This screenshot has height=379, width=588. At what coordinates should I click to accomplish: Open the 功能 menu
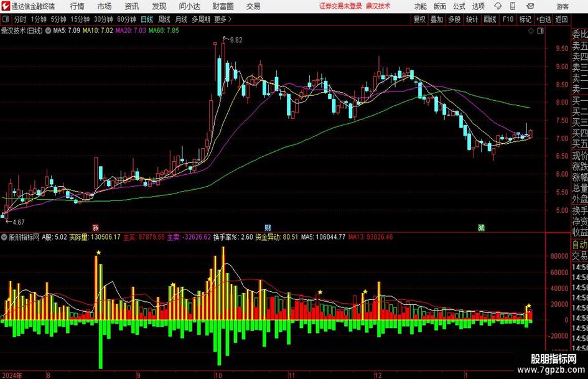[421, 6]
